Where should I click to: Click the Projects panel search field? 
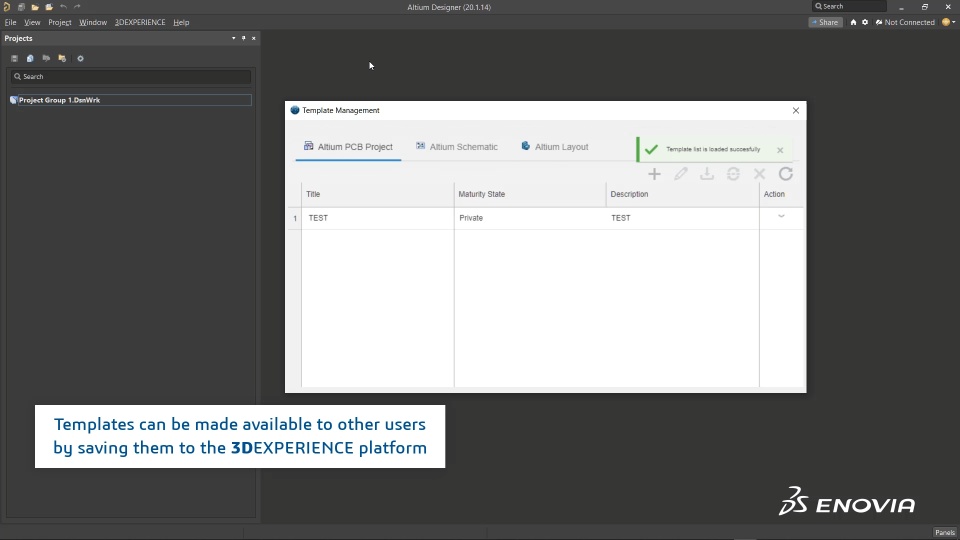tap(130, 77)
